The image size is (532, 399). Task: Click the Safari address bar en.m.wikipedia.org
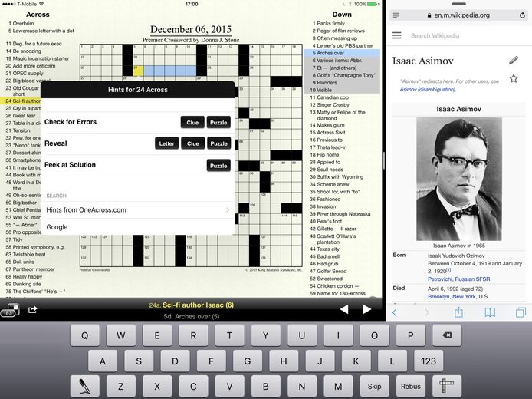(x=458, y=15)
